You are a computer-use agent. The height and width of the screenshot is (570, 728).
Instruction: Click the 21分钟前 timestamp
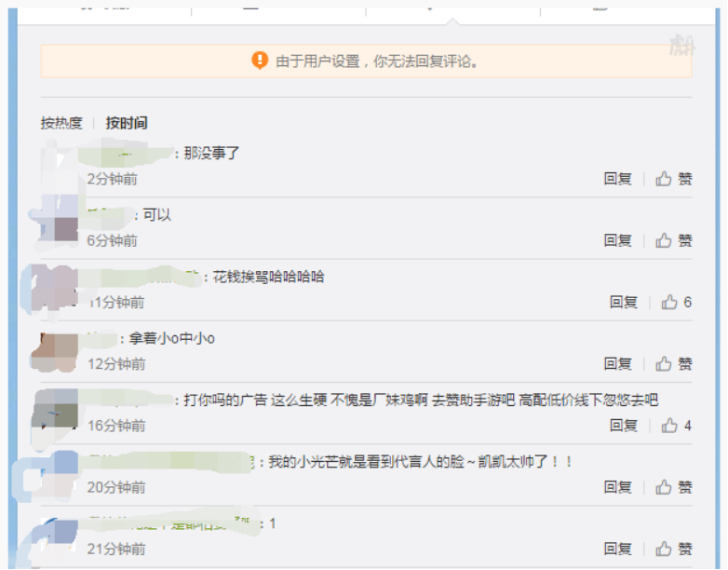tap(116, 550)
